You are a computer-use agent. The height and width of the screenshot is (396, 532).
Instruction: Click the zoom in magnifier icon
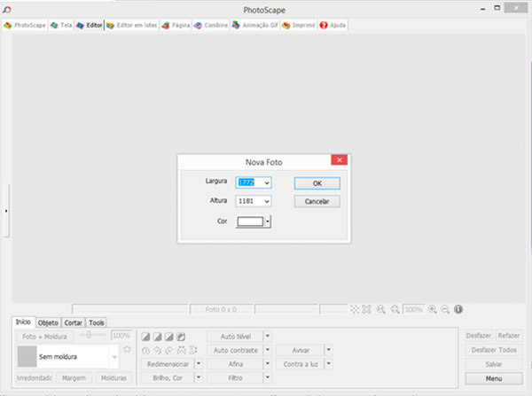(x=433, y=309)
